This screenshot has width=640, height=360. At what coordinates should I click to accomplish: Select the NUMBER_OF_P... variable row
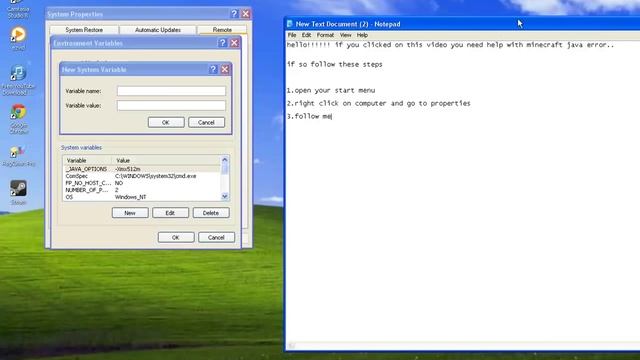[x=142, y=190]
